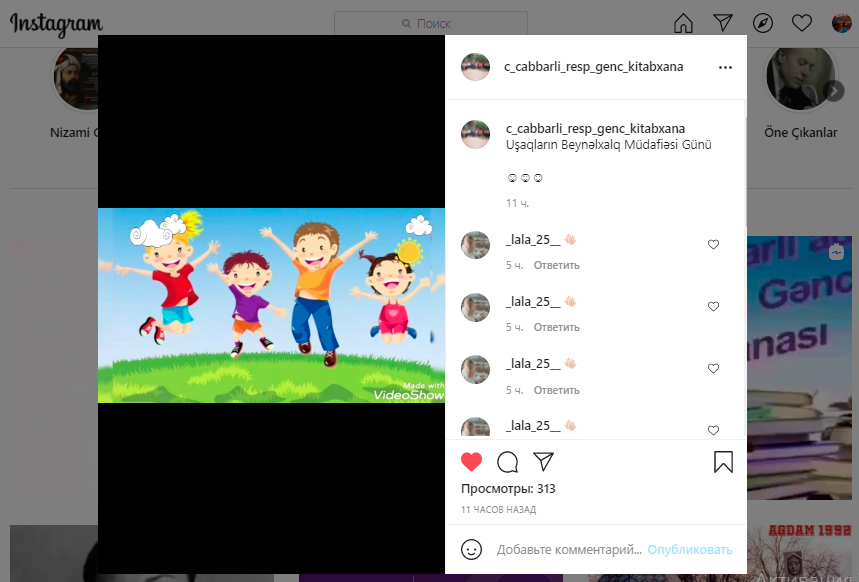Like the second _lala_25__ comment
Viewport: 859px width, 582px height.
coord(713,306)
